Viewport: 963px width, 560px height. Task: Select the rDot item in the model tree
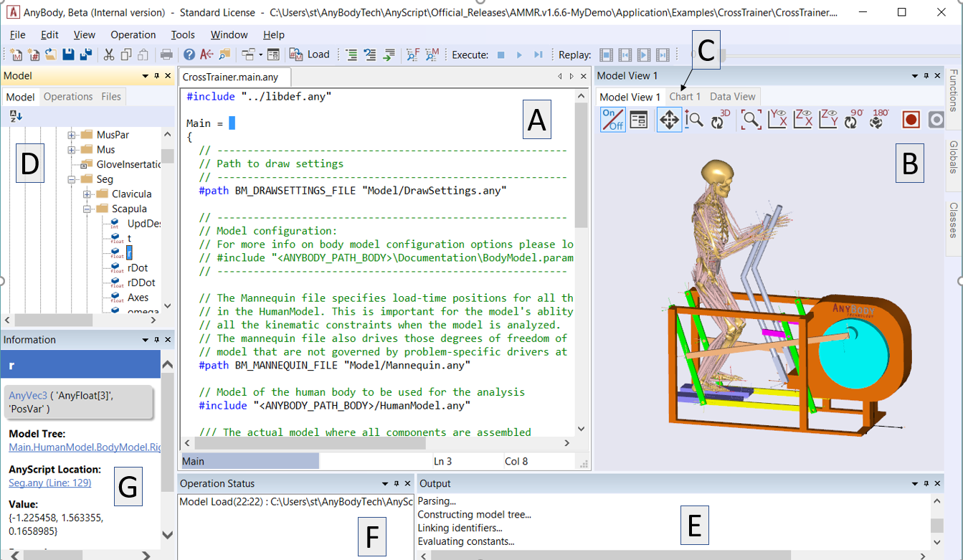tap(138, 268)
